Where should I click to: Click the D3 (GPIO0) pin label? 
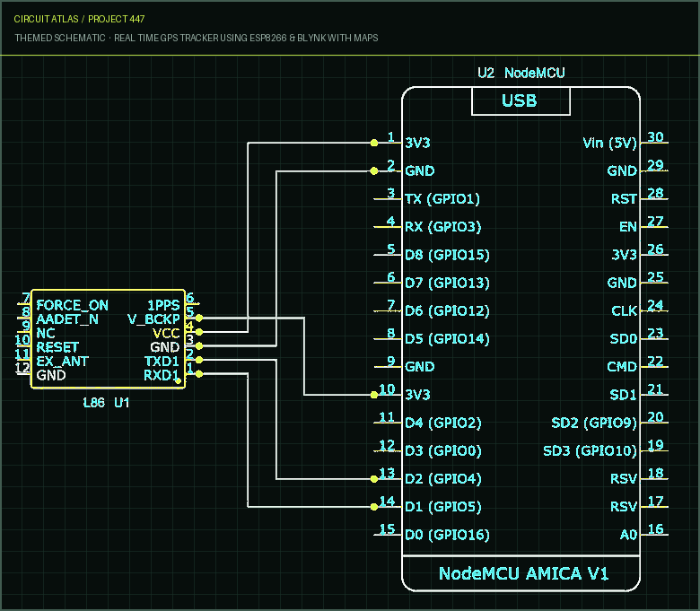coord(442,451)
